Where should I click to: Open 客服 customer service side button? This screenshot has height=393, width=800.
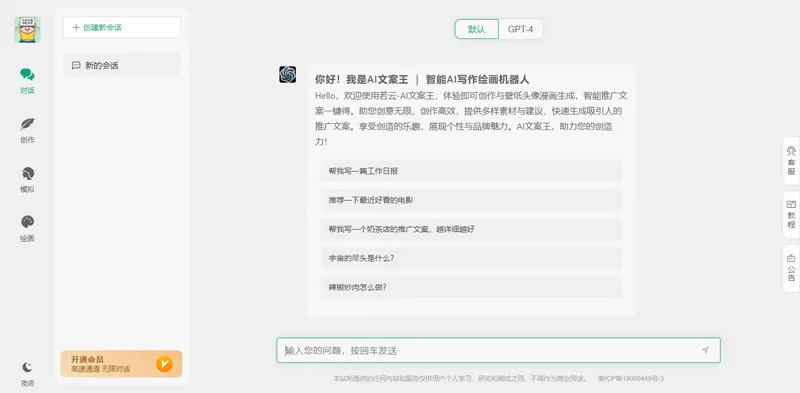[x=791, y=161]
